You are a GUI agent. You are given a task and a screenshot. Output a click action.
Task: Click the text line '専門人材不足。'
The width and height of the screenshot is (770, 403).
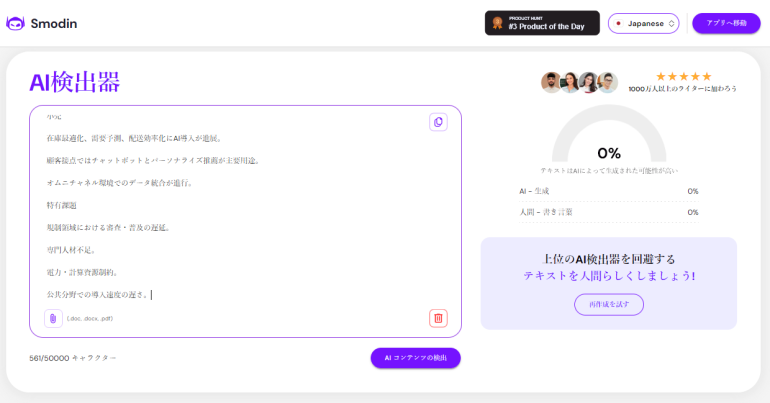pyautogui.click(x=72, y=250)
